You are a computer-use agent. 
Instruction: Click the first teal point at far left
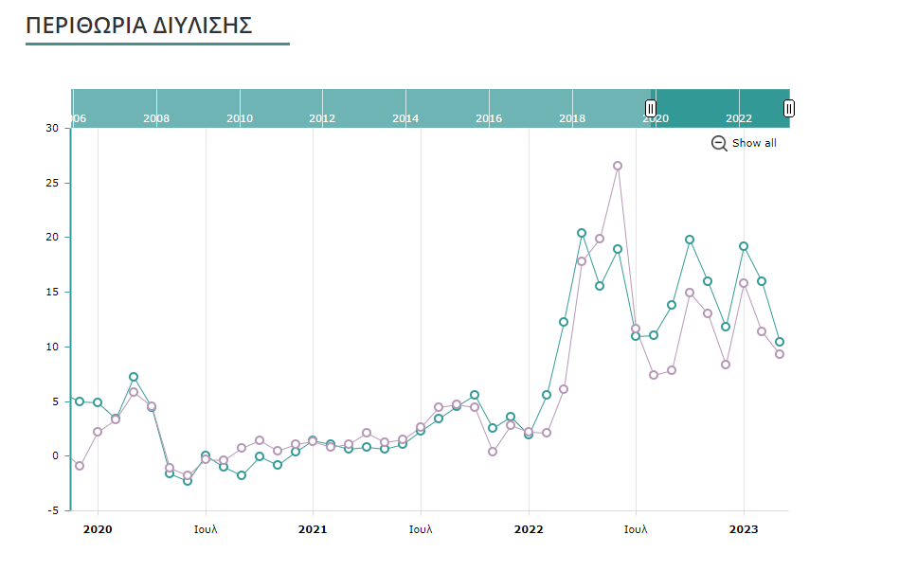pyautogui.click(x=80, y=401)
